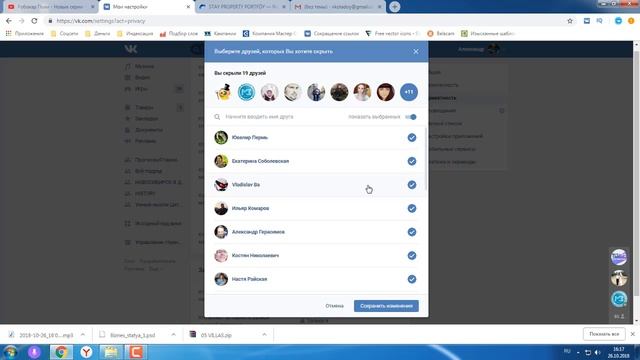
Task: Click the emoji-with-hat hidden friend avatar
Action: (223, 92)
